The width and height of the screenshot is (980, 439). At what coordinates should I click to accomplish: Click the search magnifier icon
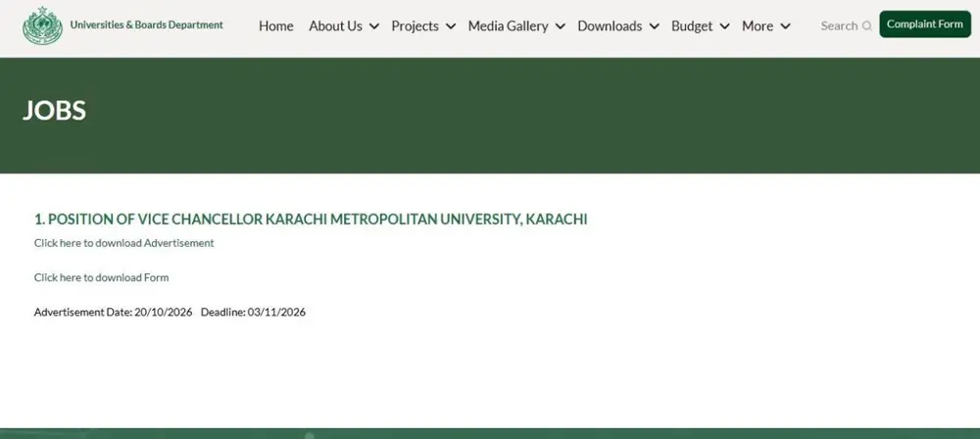[x=867, y=25]
